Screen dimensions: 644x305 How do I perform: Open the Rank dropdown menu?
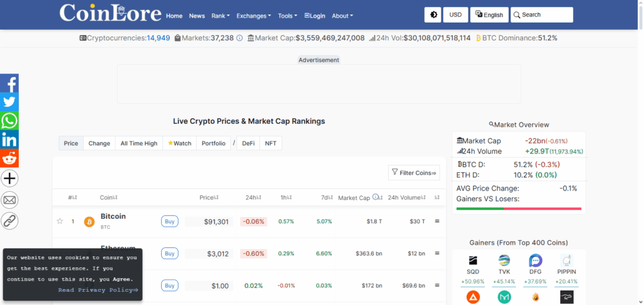click(221, 16)
